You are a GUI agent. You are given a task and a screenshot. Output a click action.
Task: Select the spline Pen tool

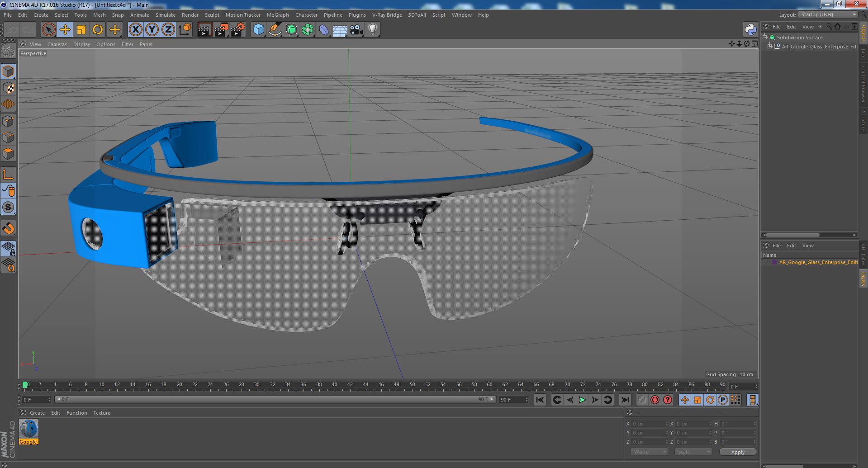tap(275, 30)
